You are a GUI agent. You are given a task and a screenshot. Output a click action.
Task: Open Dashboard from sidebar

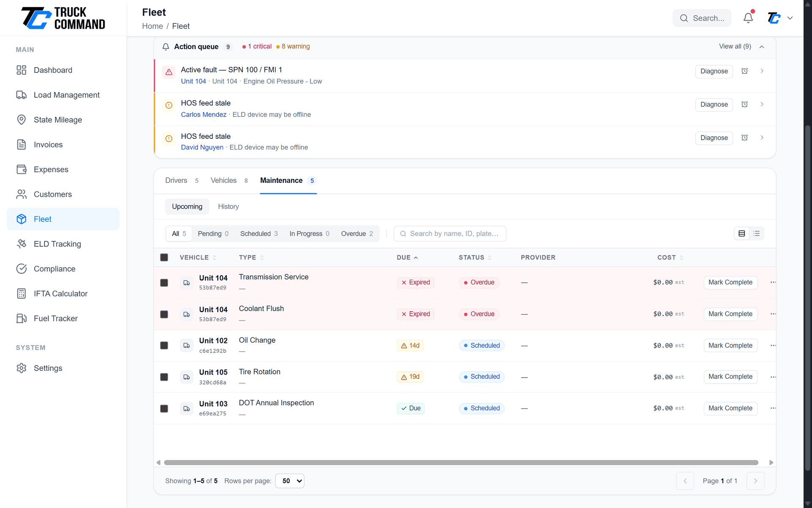pyautogui.click(x=63, y=70)
